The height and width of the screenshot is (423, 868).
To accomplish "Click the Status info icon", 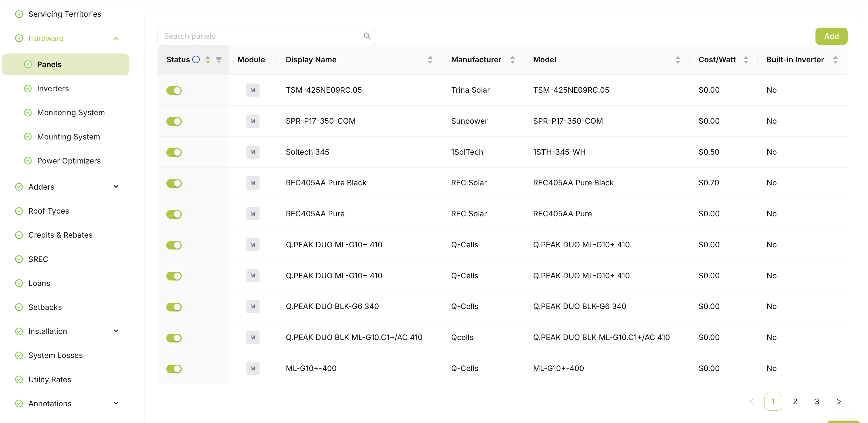I will coord(196,59).
